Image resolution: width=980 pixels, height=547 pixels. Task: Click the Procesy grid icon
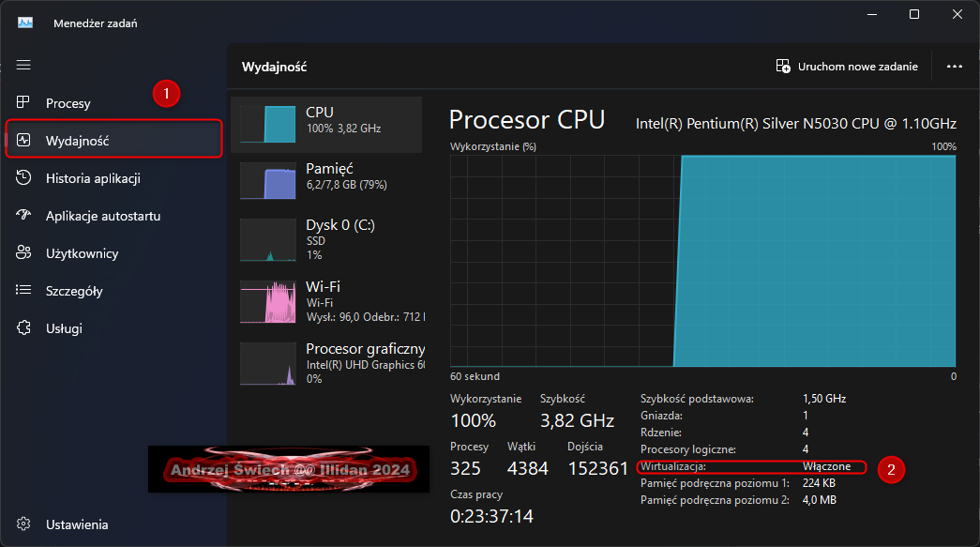point(23,102)
